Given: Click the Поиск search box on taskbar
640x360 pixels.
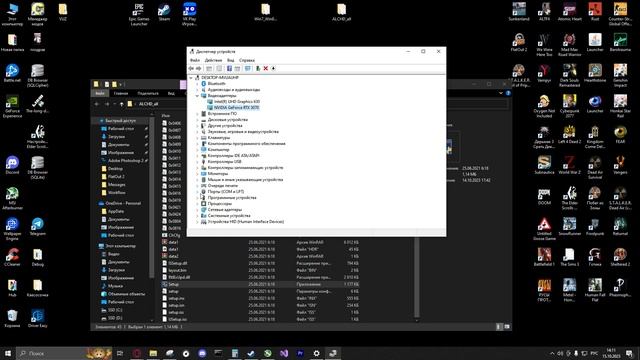Looking at the screenshot, I should tap(63, 353).
